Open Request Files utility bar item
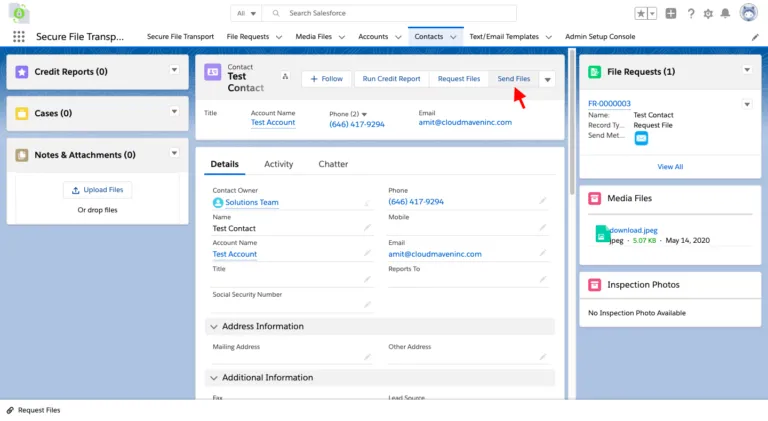The image size is (768, 421). point(33,410)
